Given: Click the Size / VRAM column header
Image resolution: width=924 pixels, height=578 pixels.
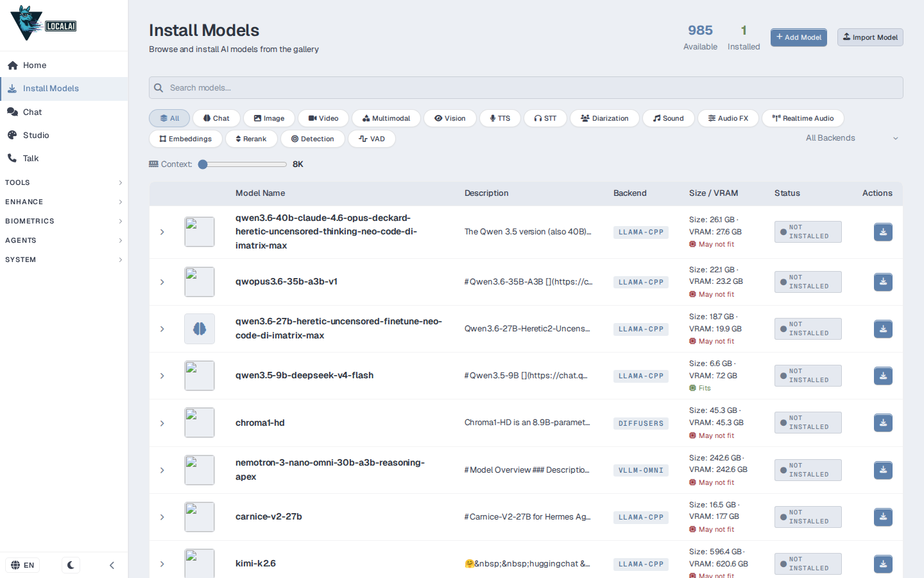Looking at the screenshot, I should click(x=714, y=193).
